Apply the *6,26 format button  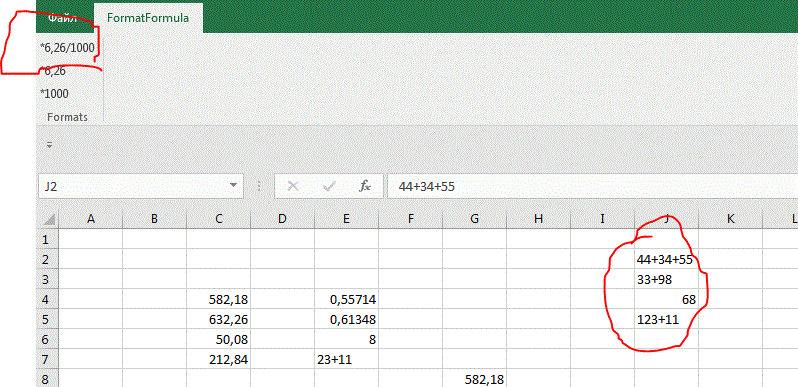coord(53,71)
